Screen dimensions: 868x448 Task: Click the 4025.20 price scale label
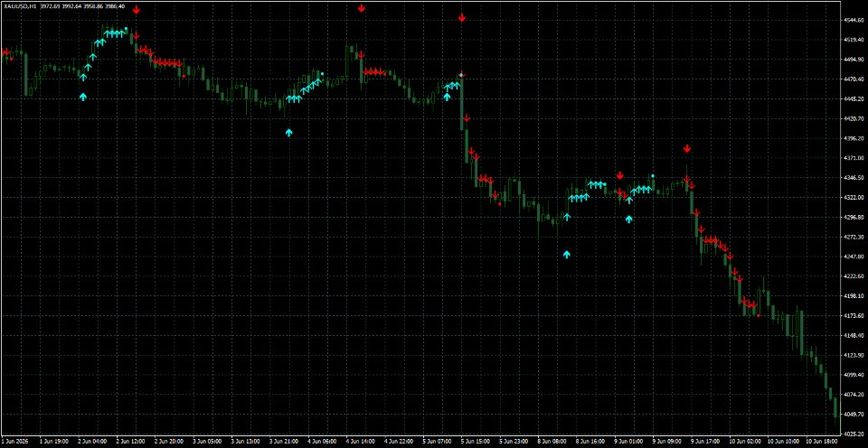(854, 434)
